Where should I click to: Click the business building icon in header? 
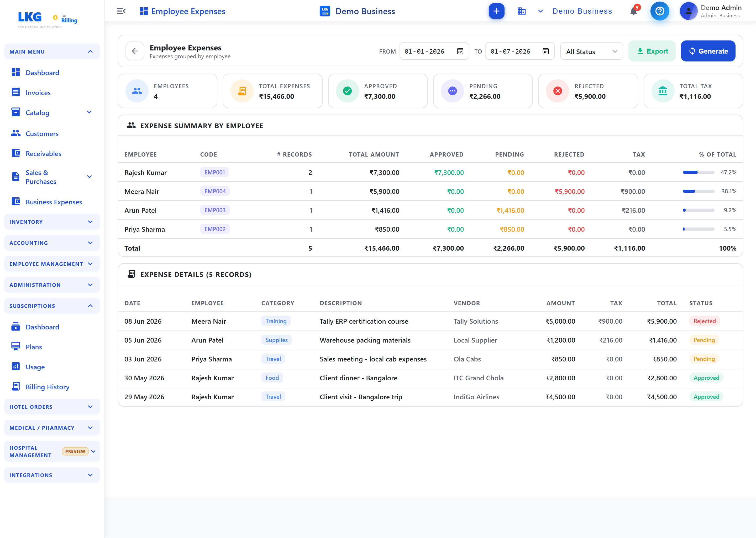pos(521,11)
